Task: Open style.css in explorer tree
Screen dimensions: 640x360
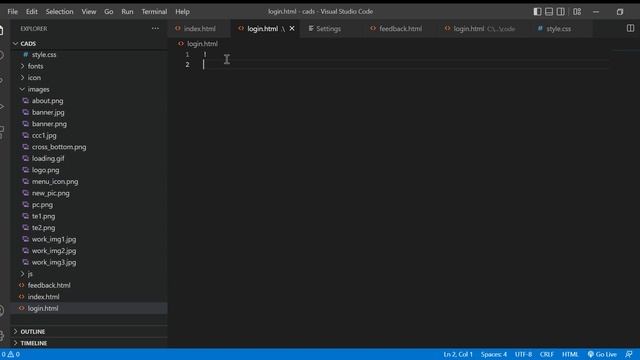Action: pyautogui.click(x=44, y=55)
